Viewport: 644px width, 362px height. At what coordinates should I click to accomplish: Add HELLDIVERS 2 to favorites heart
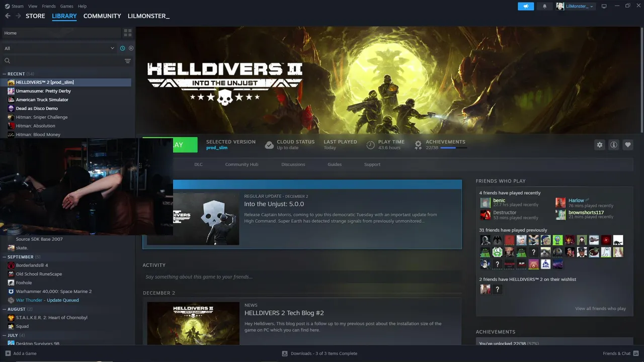pos(628,145)
